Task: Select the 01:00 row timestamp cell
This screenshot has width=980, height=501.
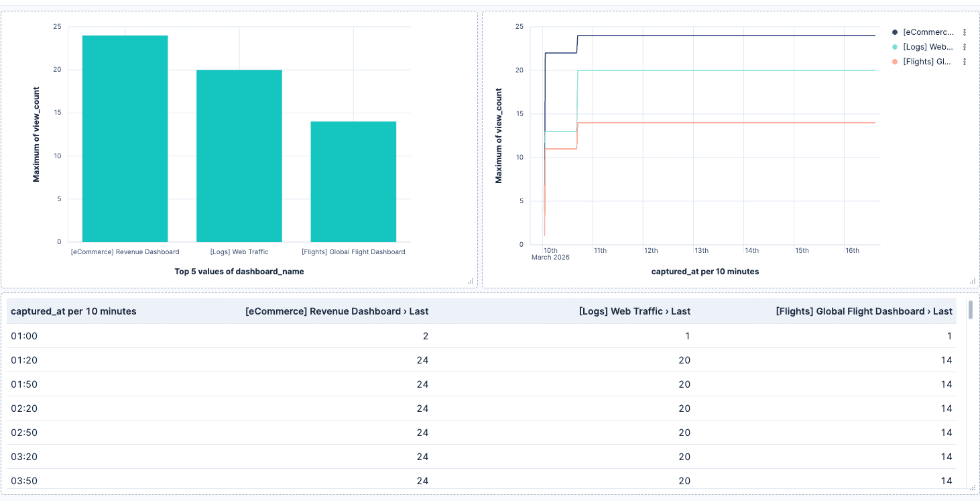Action: [x=24, y=336]
